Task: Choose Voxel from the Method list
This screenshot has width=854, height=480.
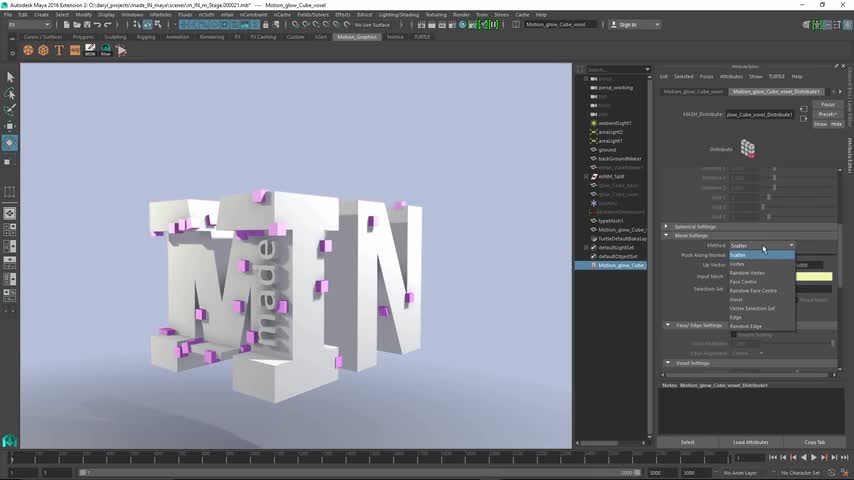Action: (x=736, y=300)
